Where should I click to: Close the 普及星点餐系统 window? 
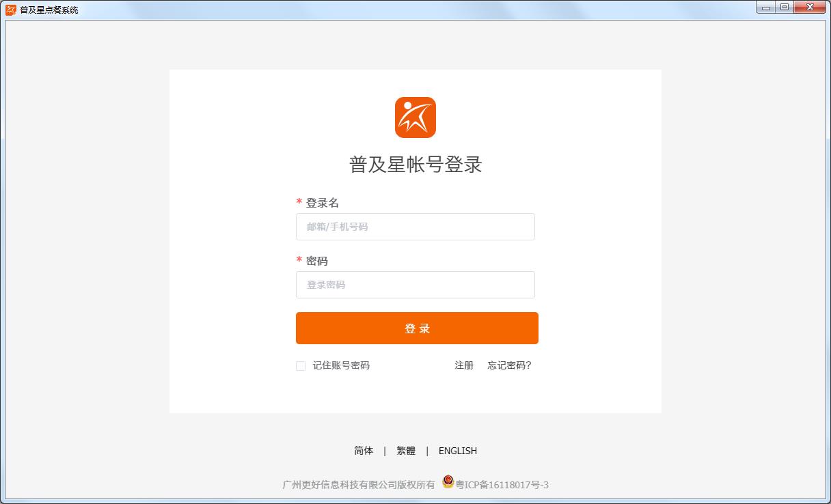click(x=810, y=8)
